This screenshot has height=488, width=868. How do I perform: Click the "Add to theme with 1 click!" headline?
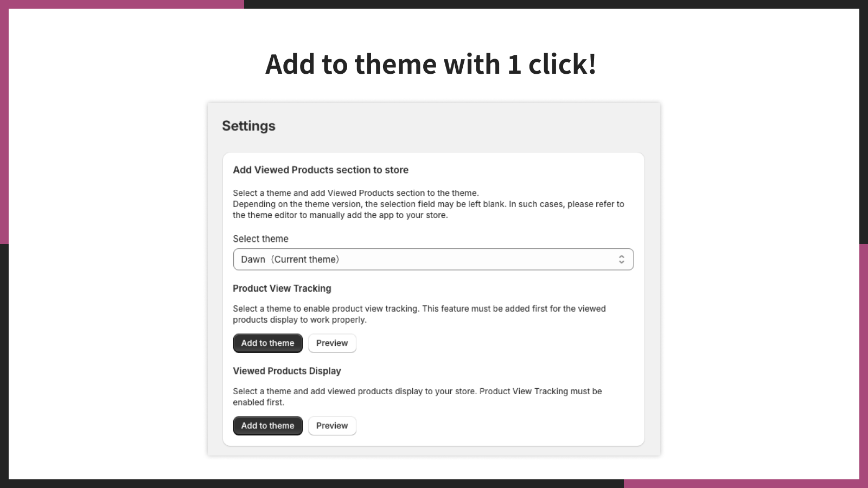click(431, 64)
